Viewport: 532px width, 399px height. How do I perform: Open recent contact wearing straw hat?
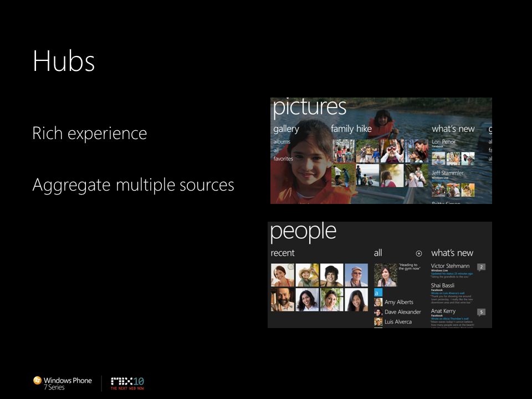click(x=307, y=275)
